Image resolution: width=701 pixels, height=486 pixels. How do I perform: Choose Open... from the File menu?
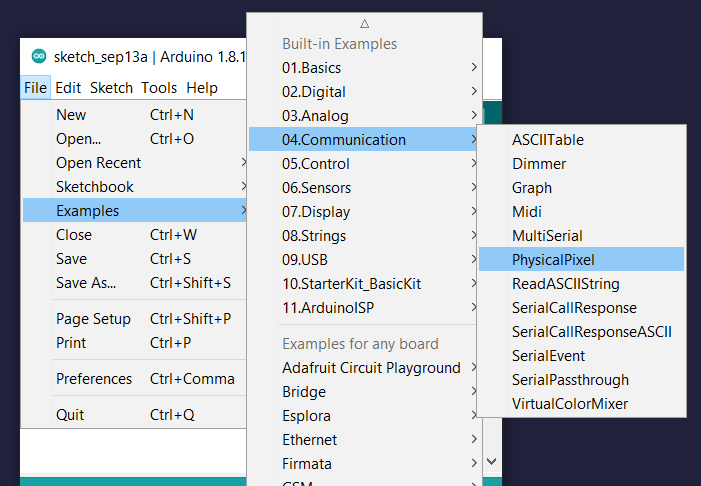coord(135,139)
